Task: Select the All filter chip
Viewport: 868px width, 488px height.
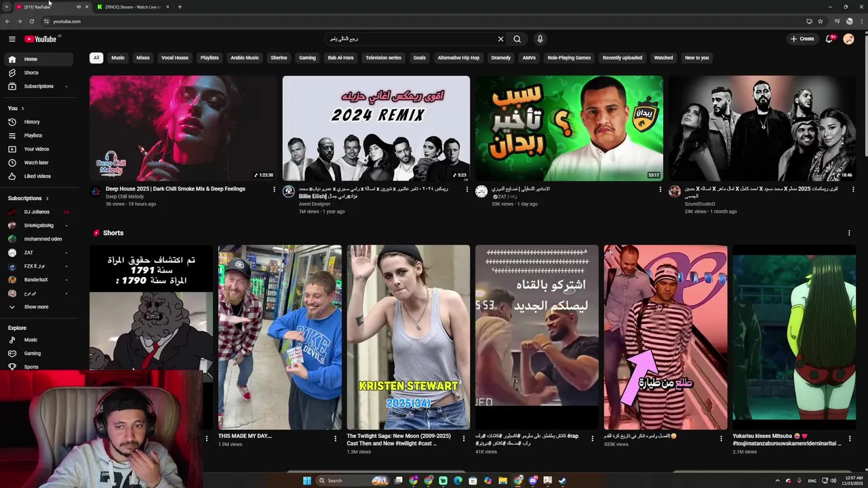Action: pos(96,58)
